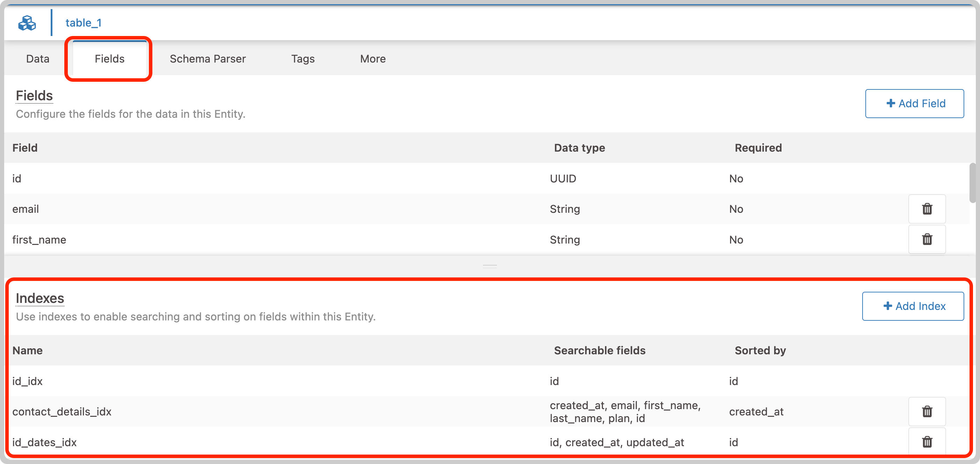
Task: Click the Searchable fields column header
Action: click(599, 350)
